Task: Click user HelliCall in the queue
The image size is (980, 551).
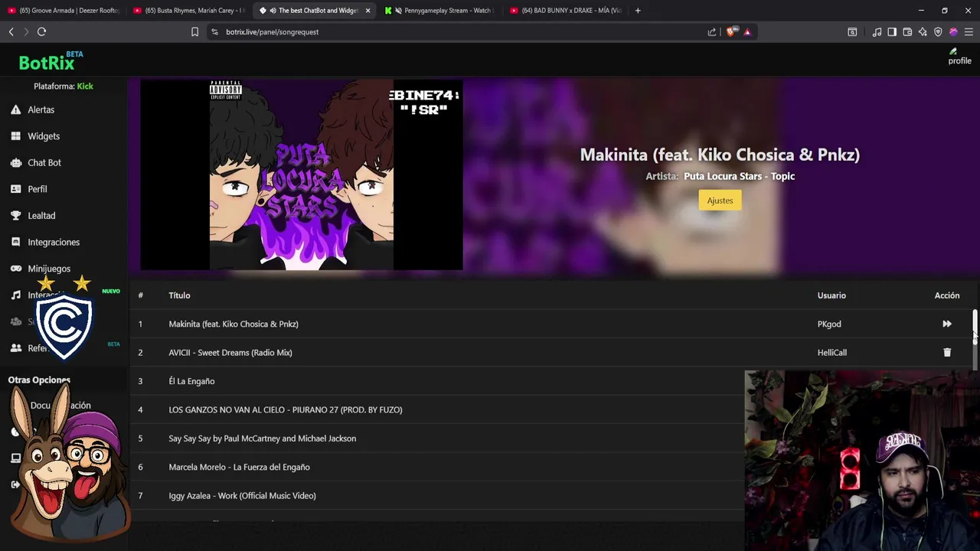Action: (831, 353)
